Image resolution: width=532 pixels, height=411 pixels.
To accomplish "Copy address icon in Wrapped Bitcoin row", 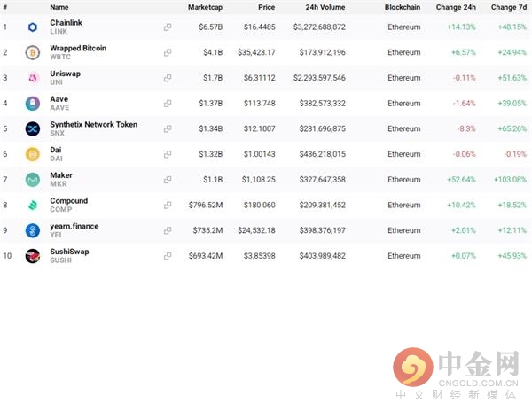I will click(x=168, y=52).
